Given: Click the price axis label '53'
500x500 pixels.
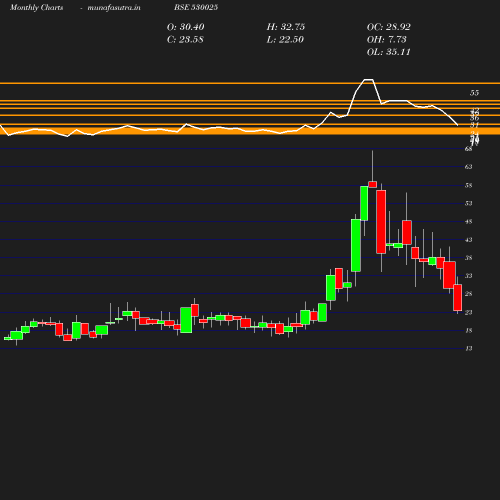Looking at the screenshot, I should point(469,203).
